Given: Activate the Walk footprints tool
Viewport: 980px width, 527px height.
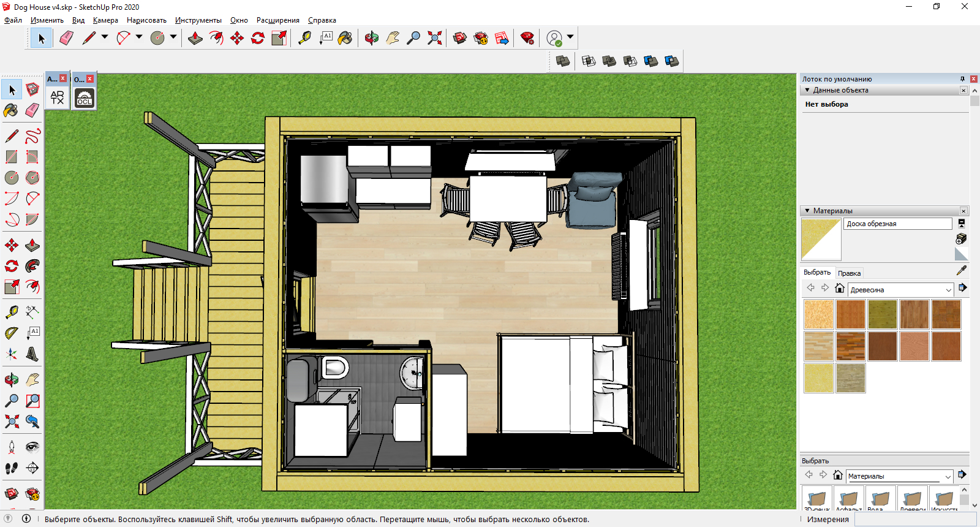Looking at the screenshot, I should pos(12,468).
